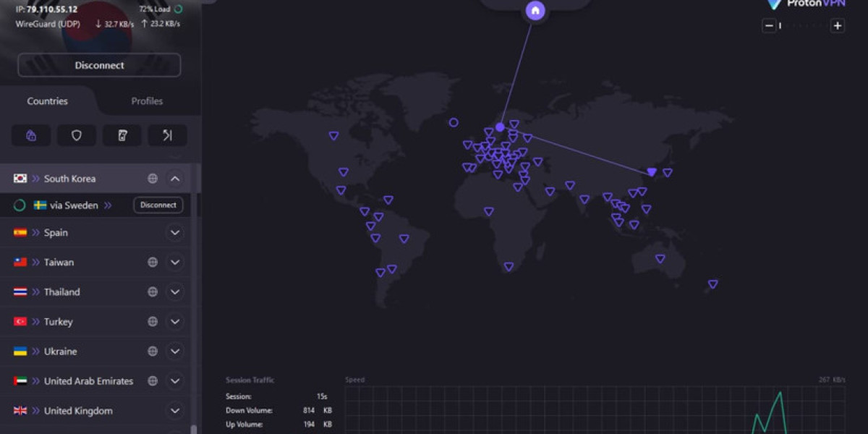Viewport: 868px width, 434px height.
Task: Click Disconnect next to via Sweden
Action: [x=158, y=205]
